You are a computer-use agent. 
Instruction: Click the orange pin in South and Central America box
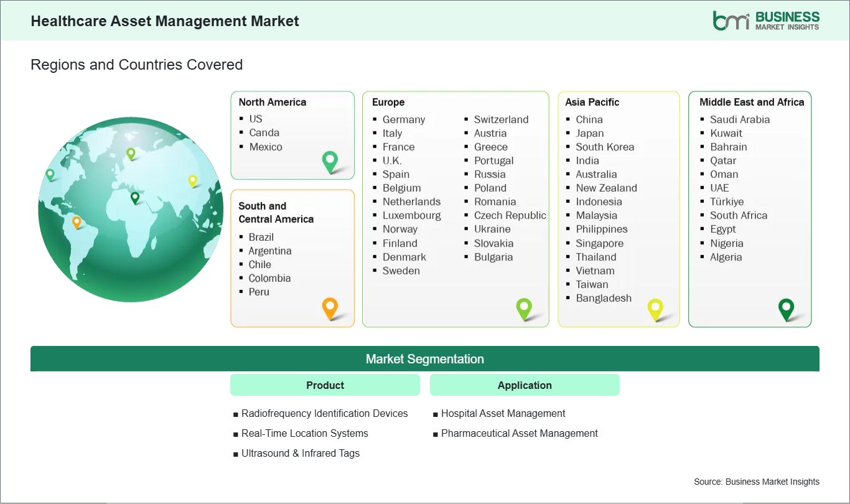pos(330,309)
